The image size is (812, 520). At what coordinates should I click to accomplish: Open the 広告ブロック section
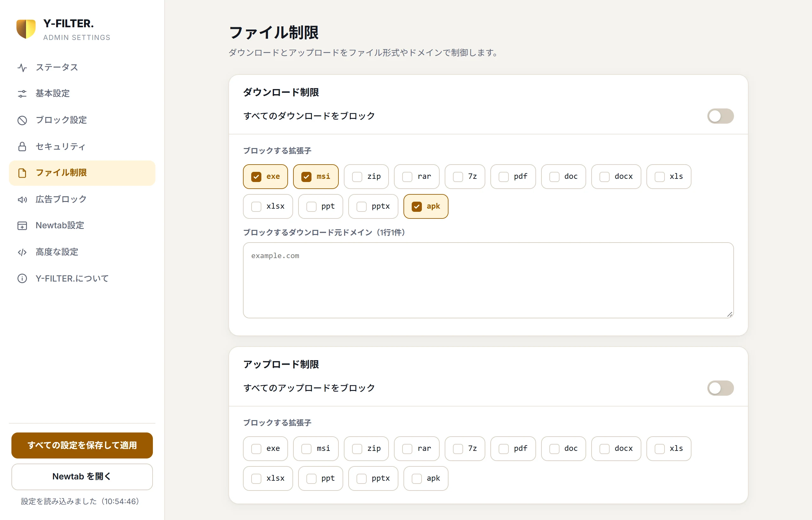coord(82,199)
